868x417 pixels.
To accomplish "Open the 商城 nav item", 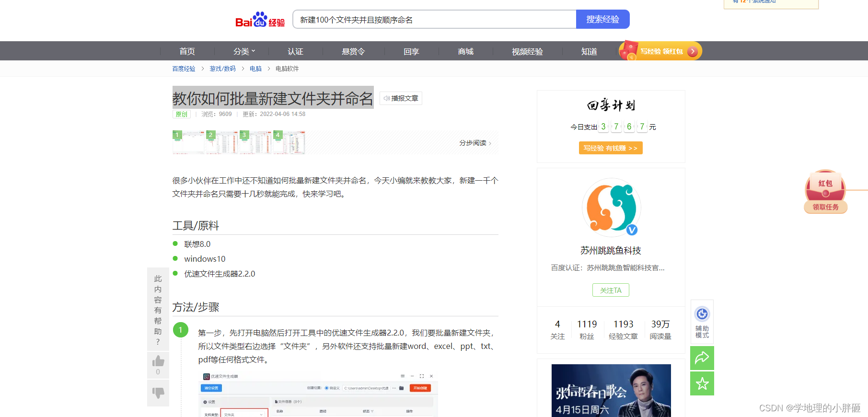I will [465, 51].
